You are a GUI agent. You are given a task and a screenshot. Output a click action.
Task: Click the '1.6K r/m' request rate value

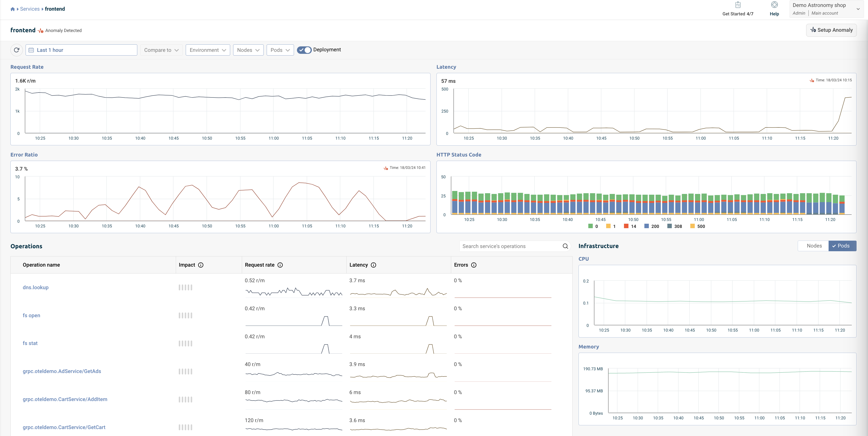tap(25, 81)
